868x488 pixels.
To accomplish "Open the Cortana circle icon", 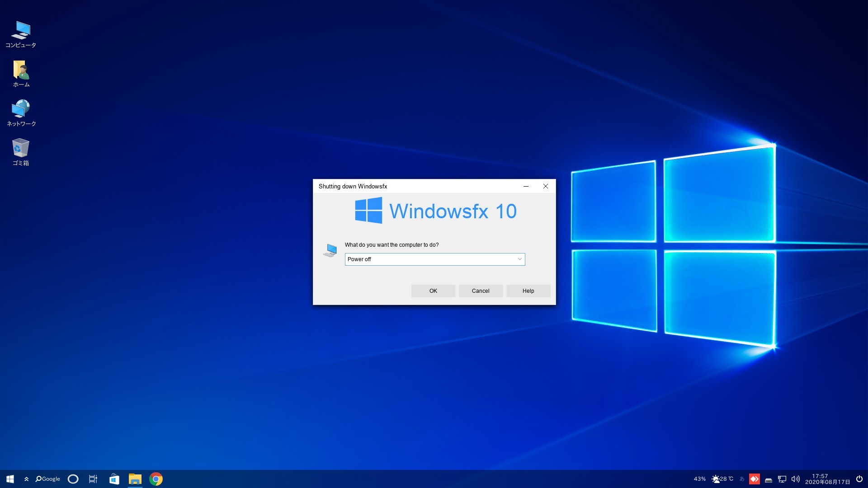I will point(73,479).
